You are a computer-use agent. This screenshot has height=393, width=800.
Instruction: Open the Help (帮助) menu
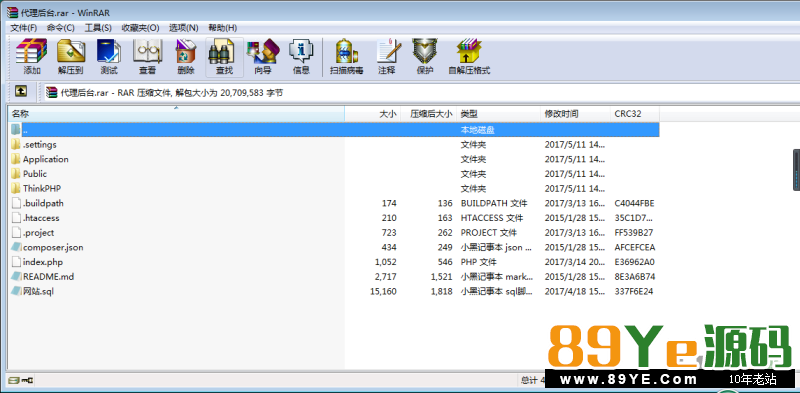click(222, 28)
